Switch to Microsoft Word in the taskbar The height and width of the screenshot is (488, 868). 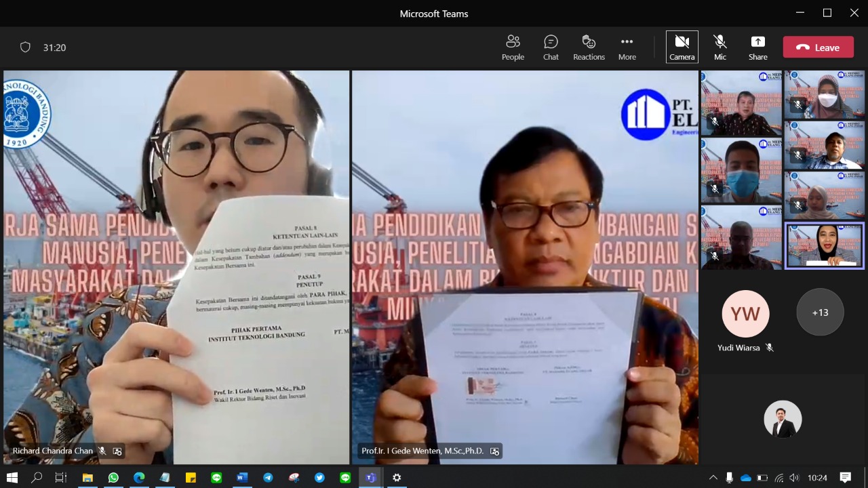point(242,478)
